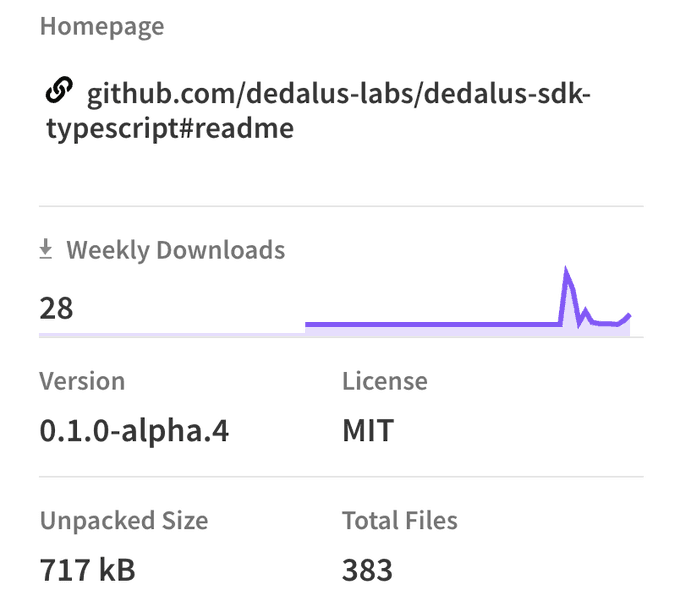Click the rightmost end of downloads sparkline

[x=629, y=315]
